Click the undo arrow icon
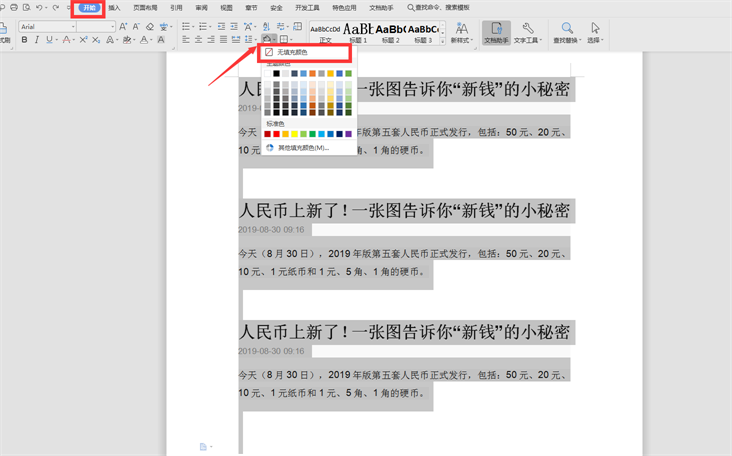The width and height of the screenshot is (732, 456). coord(39,7)
